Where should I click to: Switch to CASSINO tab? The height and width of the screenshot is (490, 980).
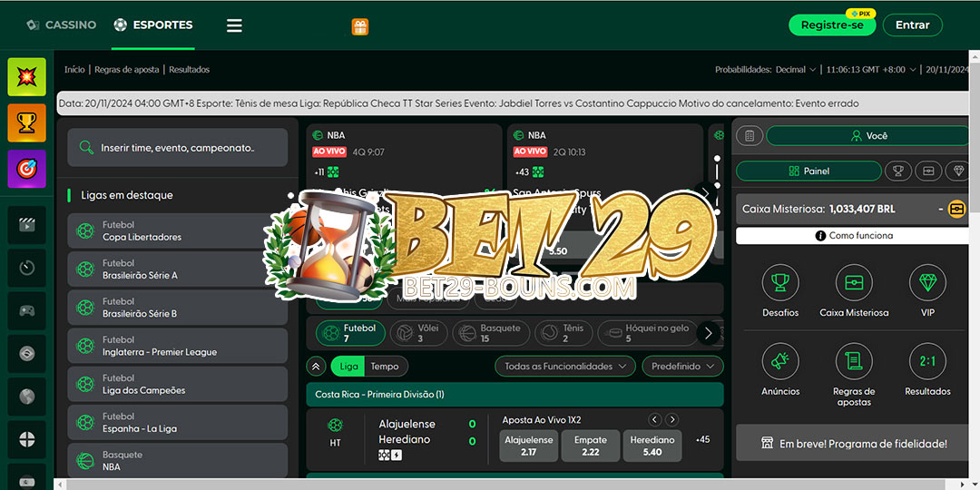coord(62,25)
